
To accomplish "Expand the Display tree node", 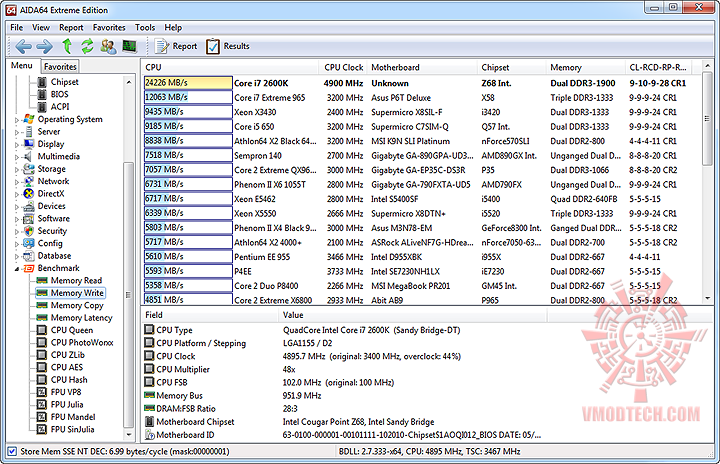I will [x=17, y=145].
